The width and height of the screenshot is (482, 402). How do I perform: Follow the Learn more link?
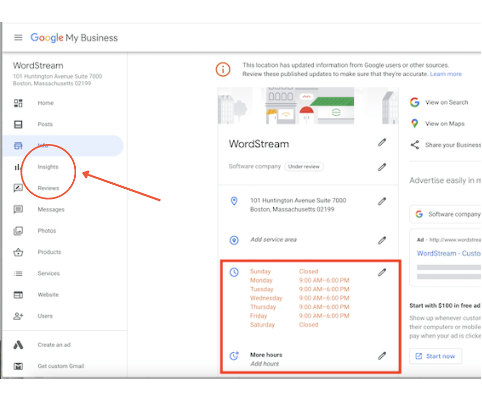[x=446, y=74]
